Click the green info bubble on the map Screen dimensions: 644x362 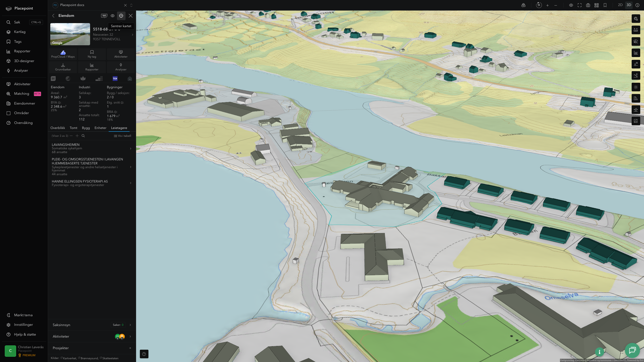tap(599, 352)
